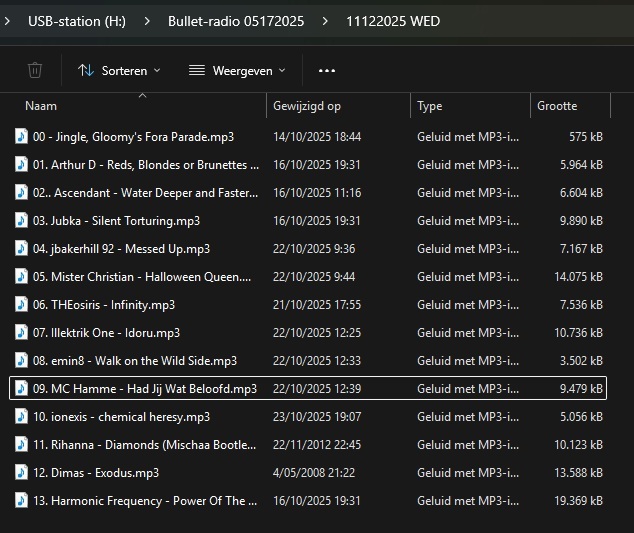
Task: Click size value 5.964 kB
Action: coord(581,165)
